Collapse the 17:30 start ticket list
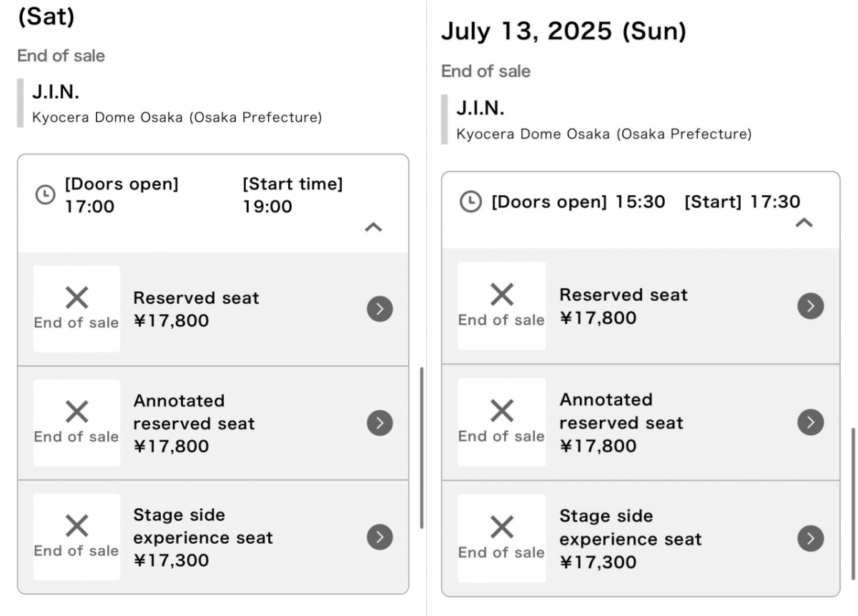This screenshot has height=616, width=858. point(804,223)
